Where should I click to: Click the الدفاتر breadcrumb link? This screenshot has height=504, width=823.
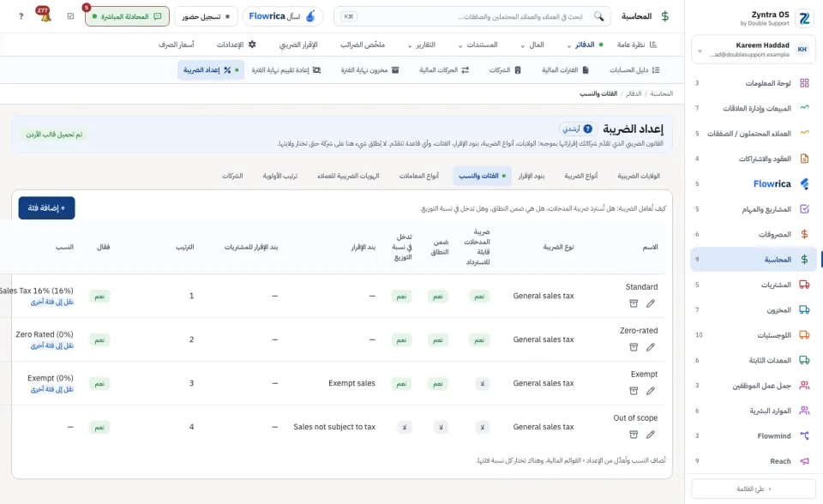tap(634, 93)
